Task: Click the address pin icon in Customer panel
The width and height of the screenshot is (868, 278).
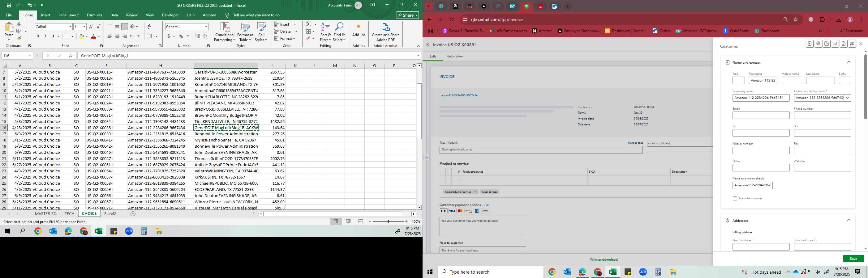Action: pyautogui.click(x=818, y=44)
